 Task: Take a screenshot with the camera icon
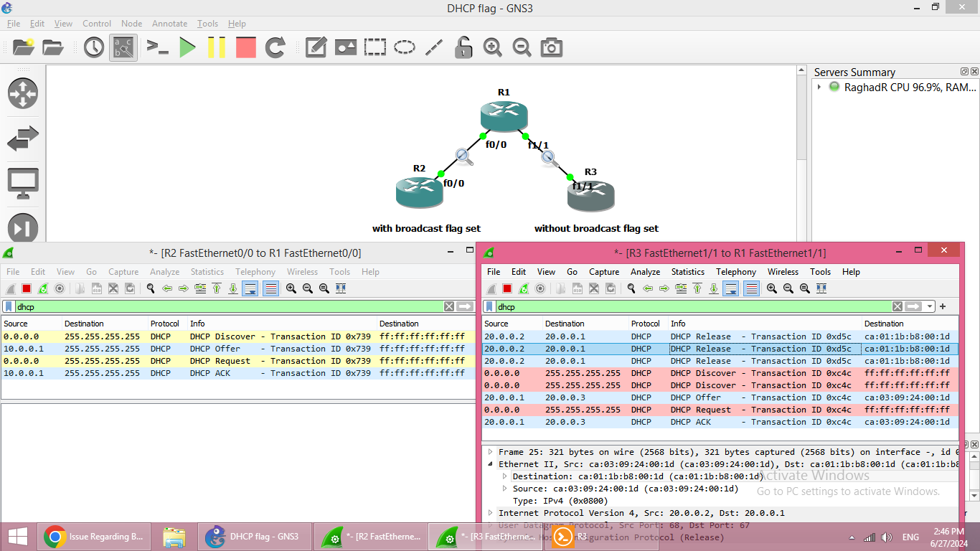coord(551,48)
